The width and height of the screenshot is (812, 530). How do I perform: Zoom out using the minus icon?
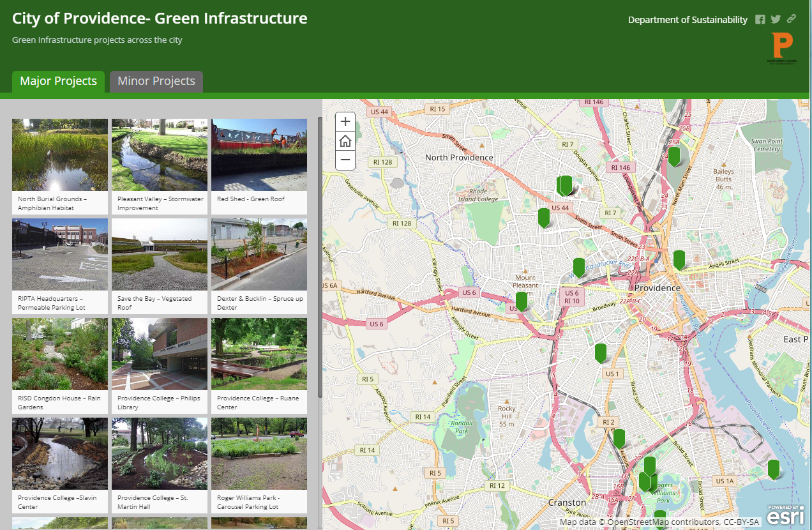[345, 160]
